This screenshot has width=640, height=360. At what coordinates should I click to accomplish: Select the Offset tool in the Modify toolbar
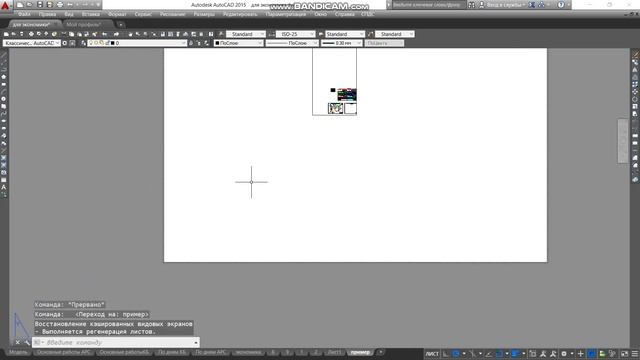tap(635, 77)
